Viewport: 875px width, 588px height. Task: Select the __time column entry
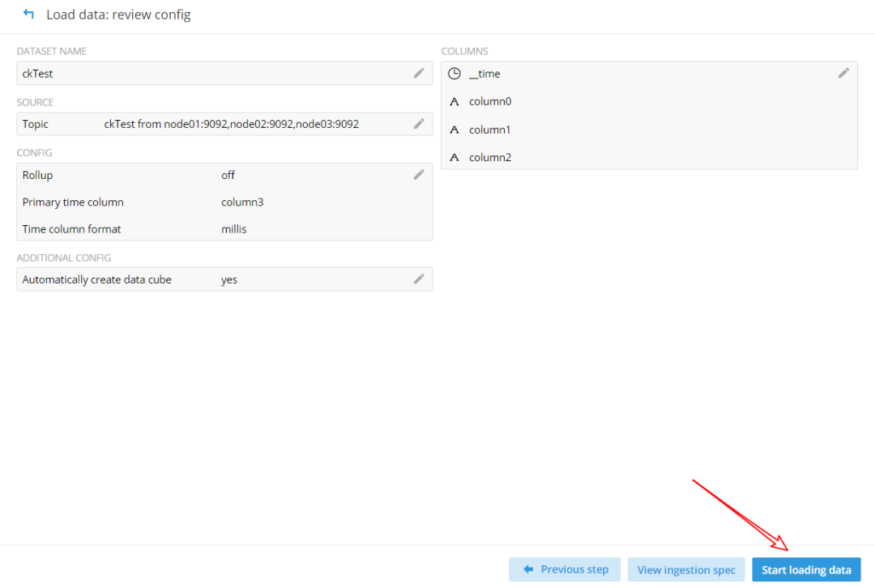484,74
